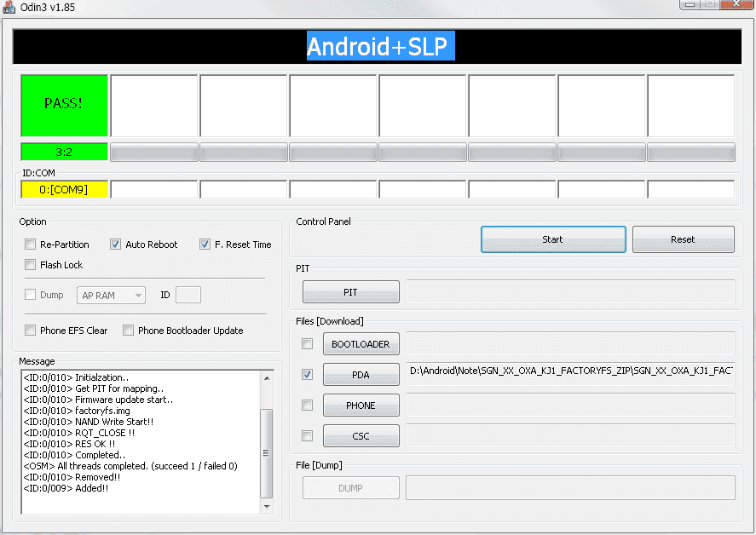Tick the checkbox next to CSC
The width and height of the screenshot is (756, 535).
pos(307,435)
